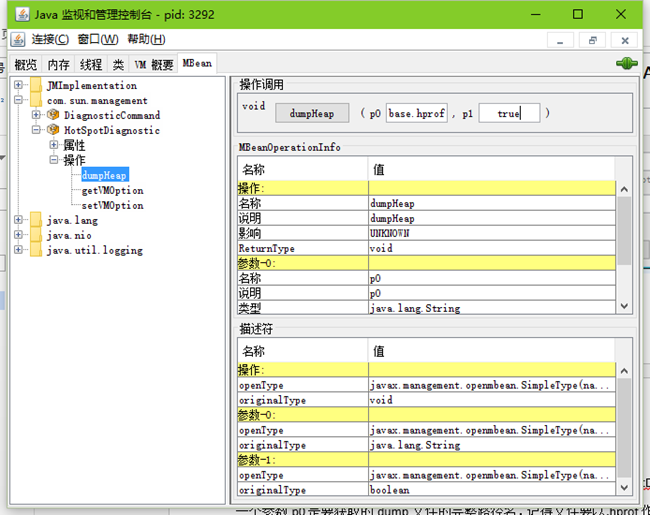This screenshot has width=650, height=515.
Task: Click the JMImplementation folder icon
Action: point(36,85)
